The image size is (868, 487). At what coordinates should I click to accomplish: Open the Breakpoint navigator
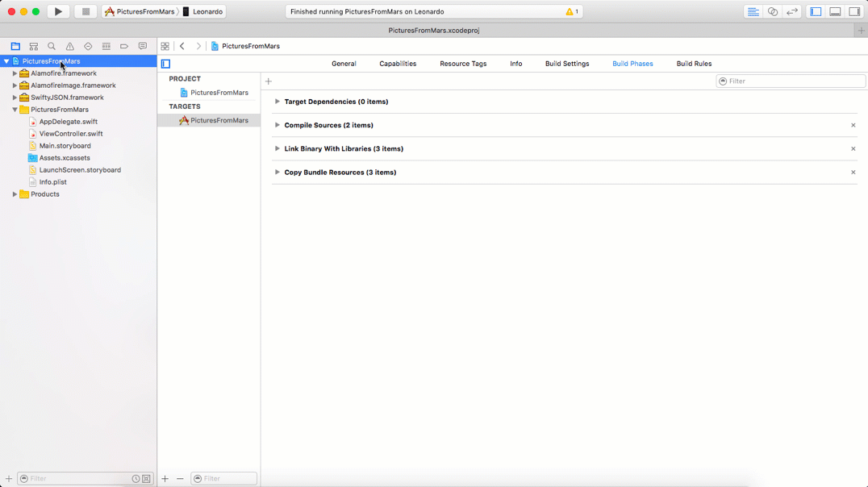pyautogui.click(x=124, y=47)
